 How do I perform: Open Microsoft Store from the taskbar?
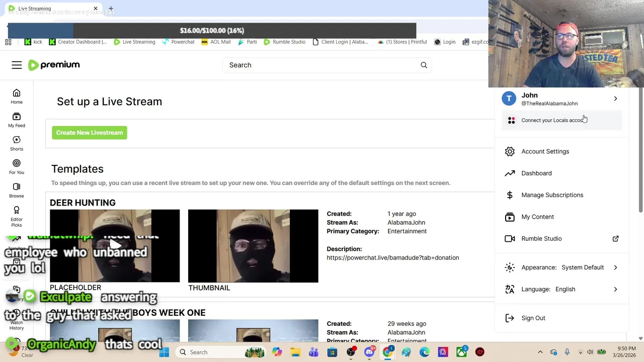[332, 352]
